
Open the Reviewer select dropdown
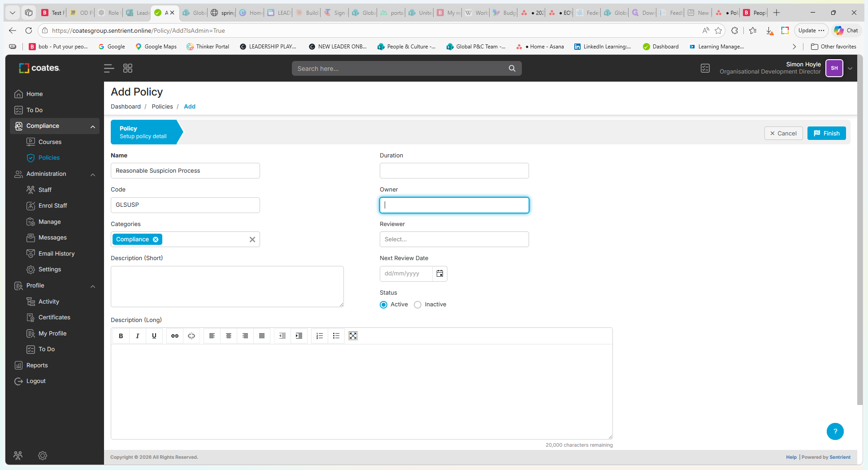pyautogui.click(x=454, y=239)
